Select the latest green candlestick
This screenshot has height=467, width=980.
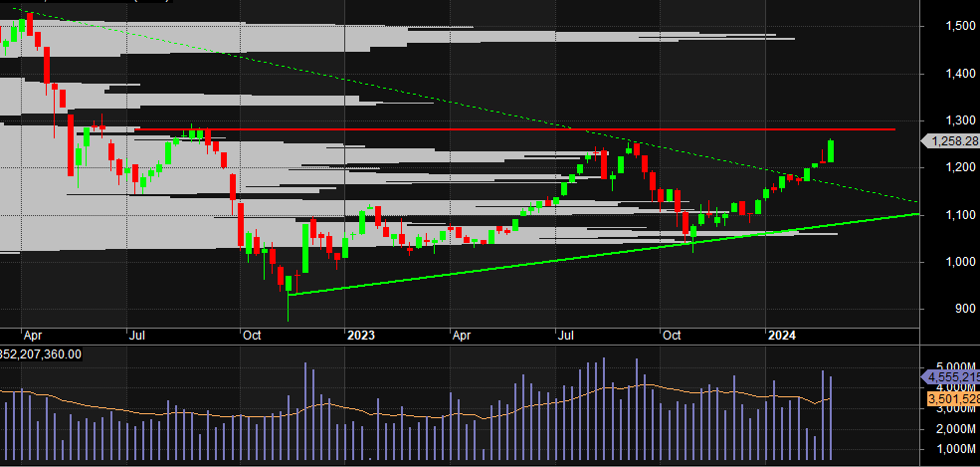point(831,151)
